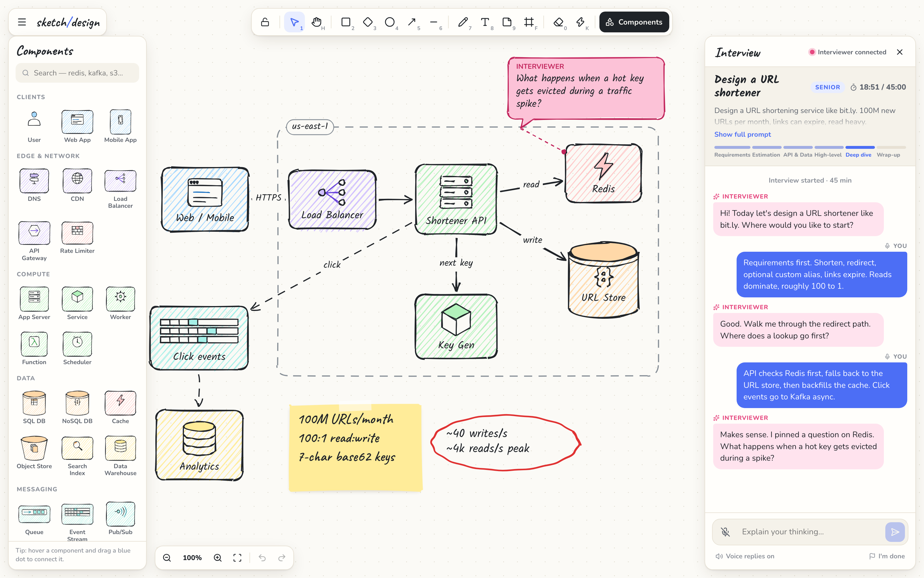Select the text tool
Image resolution: width=924 pixels, height=578 pixels.
[x=485, y=22]
